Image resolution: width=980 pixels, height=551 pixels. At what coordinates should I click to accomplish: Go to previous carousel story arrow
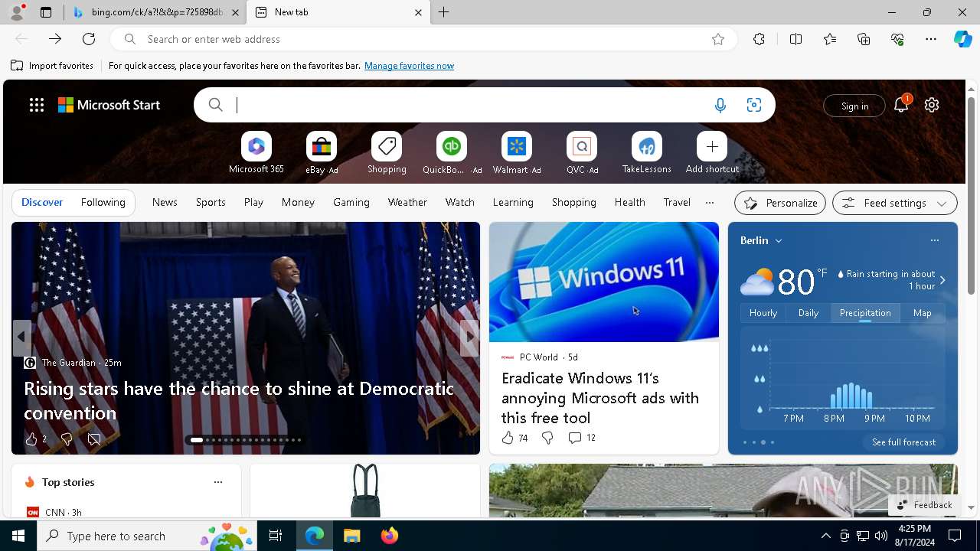click(x=21, y=337)
